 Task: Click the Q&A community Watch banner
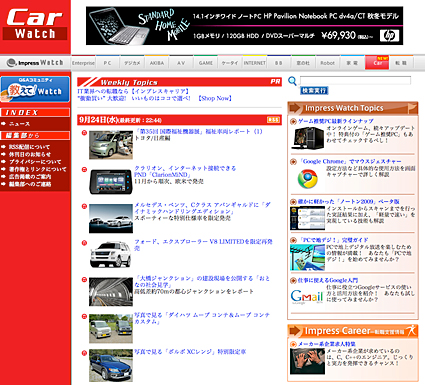click(x=35, y=89)
